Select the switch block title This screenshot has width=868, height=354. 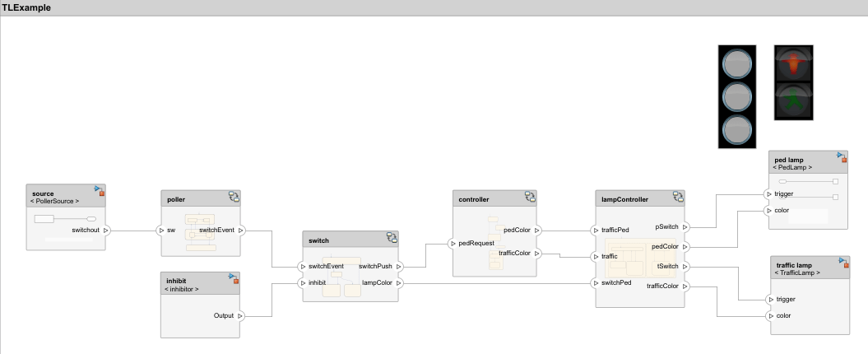tap(319, 240)
